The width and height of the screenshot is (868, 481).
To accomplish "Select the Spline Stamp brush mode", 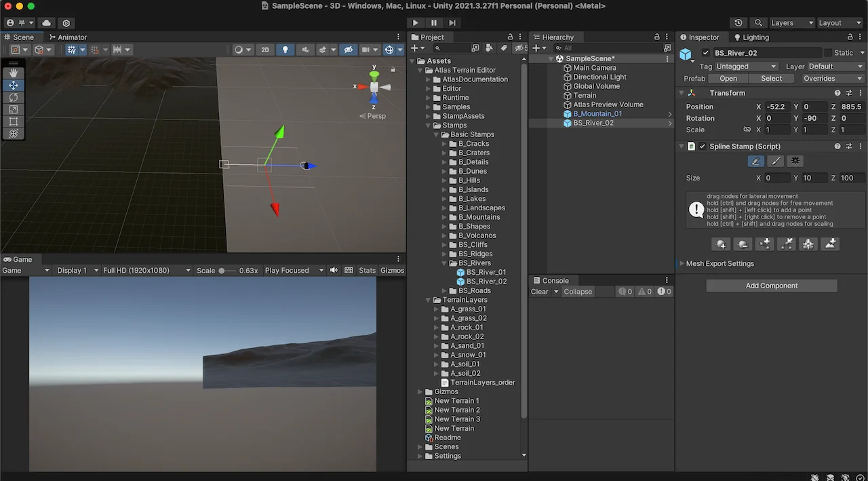I will tap(776, 161).
